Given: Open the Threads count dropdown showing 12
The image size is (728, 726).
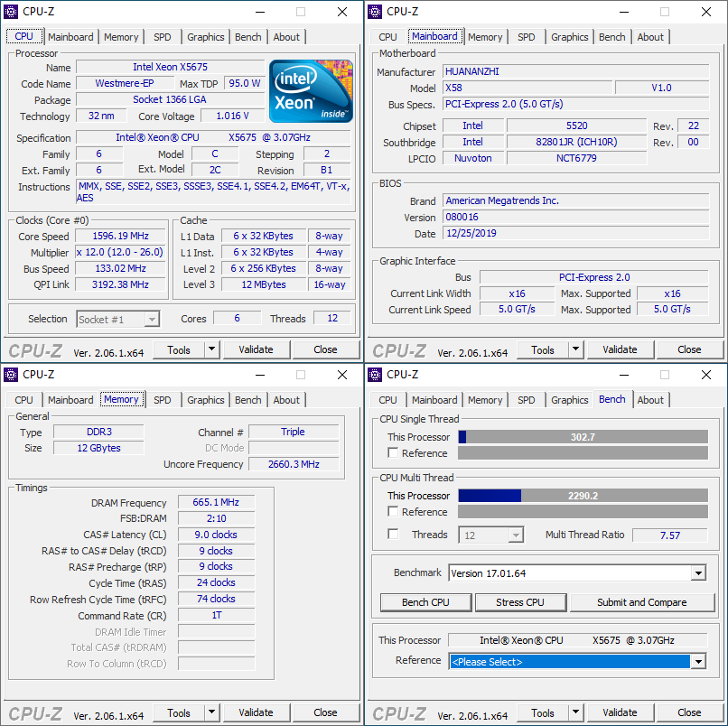Looking at the screenshot, I should coord(516,535).
